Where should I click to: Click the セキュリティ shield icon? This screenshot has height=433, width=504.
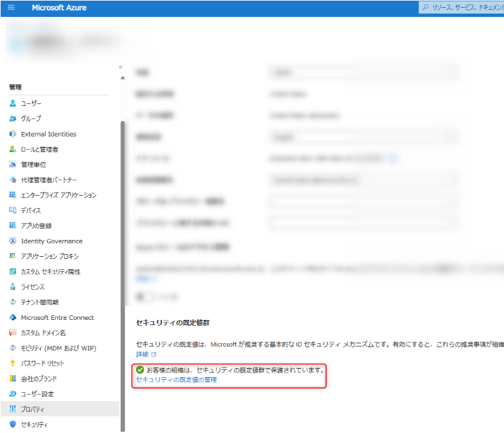coord(13,425)
